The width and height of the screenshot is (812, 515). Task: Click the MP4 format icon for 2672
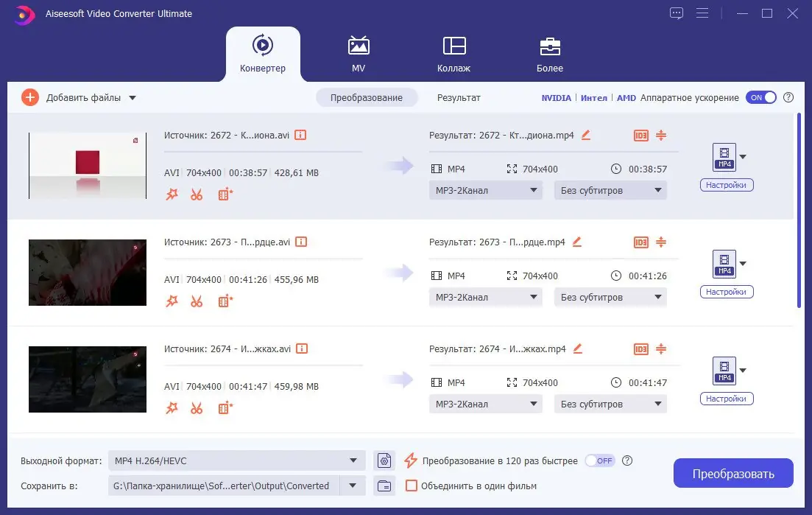tap(724, 157)
